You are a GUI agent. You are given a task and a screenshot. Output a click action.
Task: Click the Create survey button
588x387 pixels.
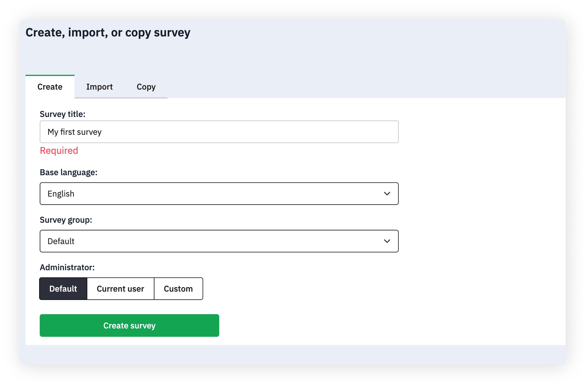pyautogui.click(x=130, y=325)
